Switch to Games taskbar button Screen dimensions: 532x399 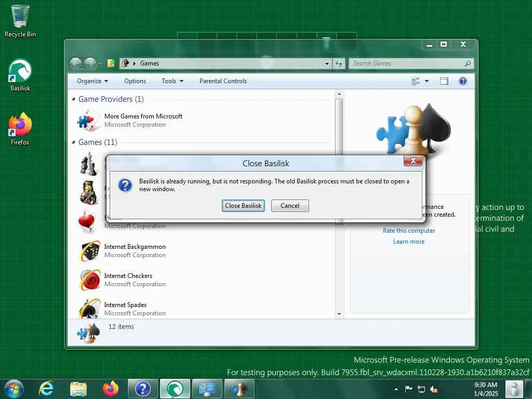239,389
